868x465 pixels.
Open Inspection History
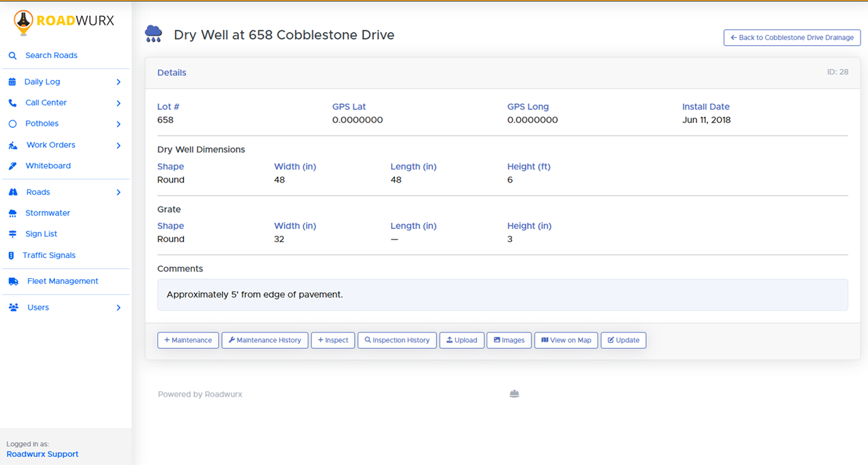coord(397,340)
